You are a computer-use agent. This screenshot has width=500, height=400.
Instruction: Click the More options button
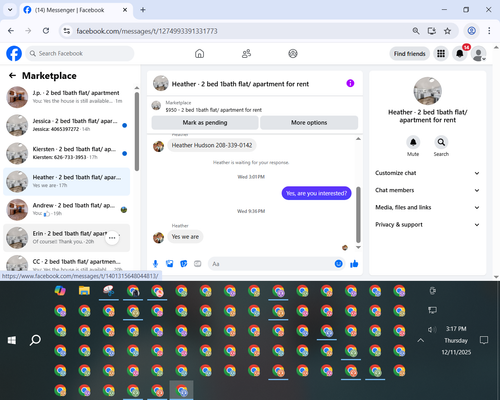(x=309, y=122)
